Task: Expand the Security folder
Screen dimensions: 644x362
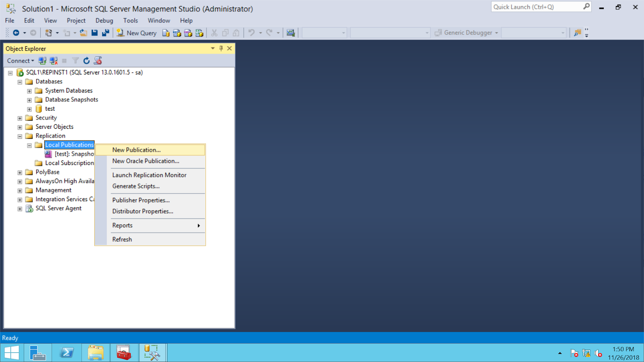Action: 19,118
